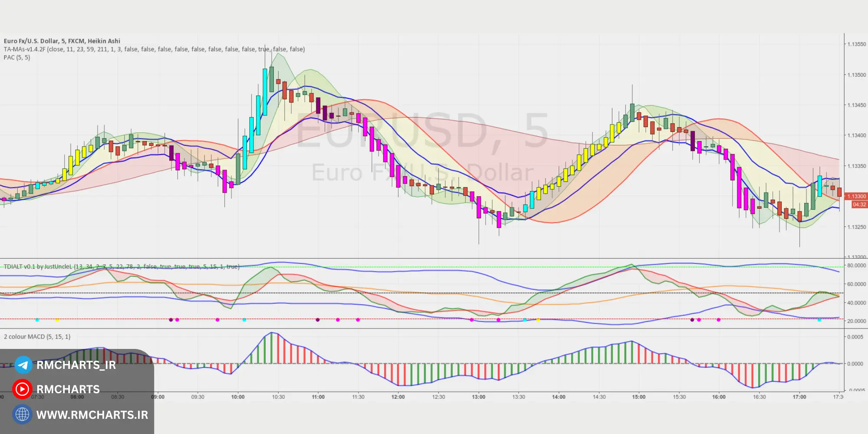Click the 15:00 time axis label
Screen dimensions: 868x434
coord(638,397)
